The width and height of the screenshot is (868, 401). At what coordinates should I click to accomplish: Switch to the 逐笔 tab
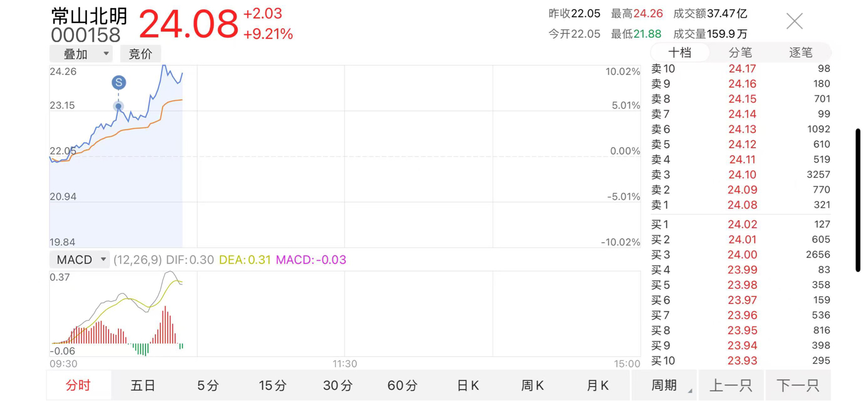(x=800, y=52)
